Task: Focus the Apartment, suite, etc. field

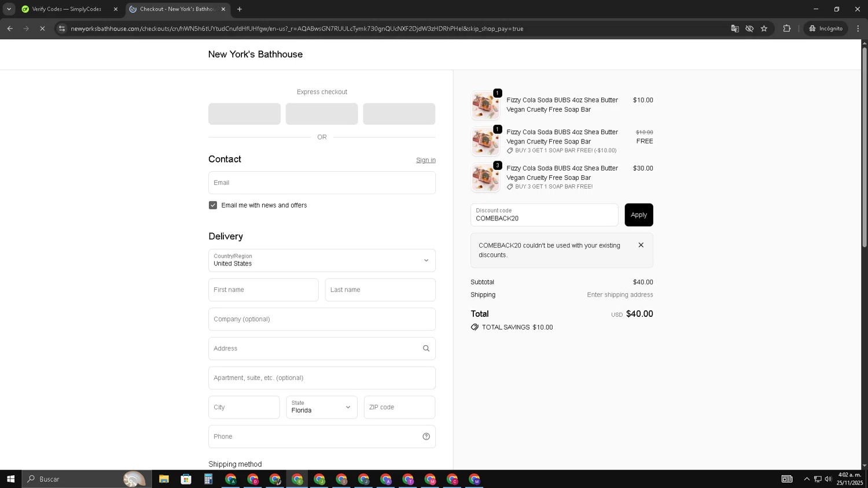Action: 322,378
